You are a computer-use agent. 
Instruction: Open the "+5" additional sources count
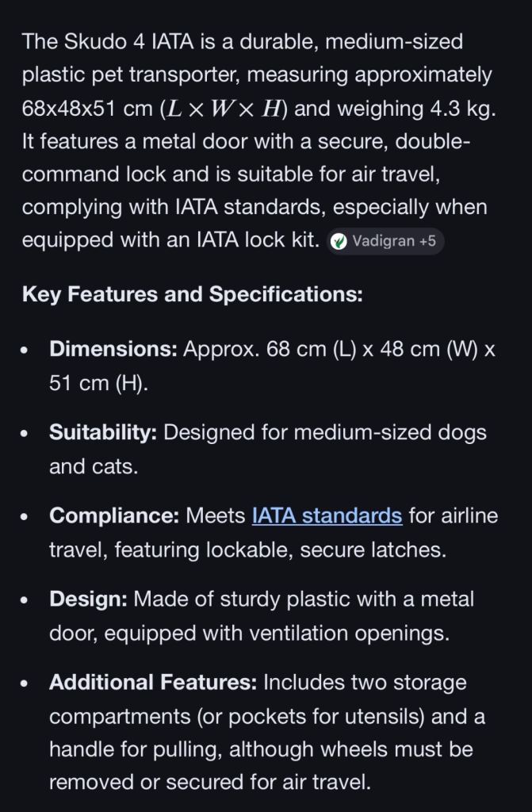pyautogui.click(x=427, y=241)
